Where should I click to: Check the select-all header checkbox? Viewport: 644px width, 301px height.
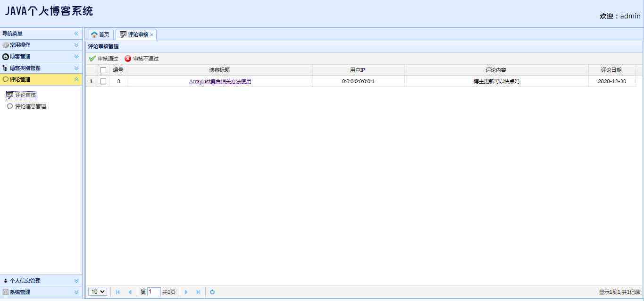click(103, 70)
